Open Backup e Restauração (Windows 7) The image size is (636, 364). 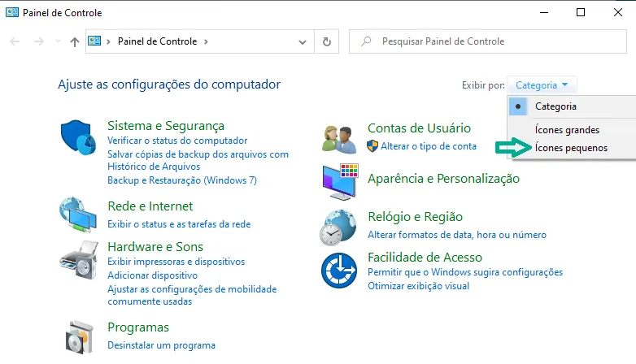coord(182,180)
